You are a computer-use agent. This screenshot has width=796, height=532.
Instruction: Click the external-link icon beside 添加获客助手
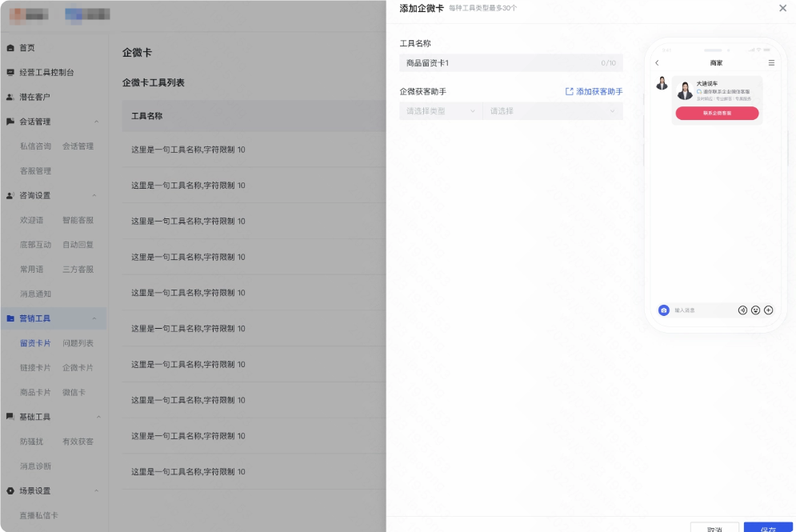[569, 91]
